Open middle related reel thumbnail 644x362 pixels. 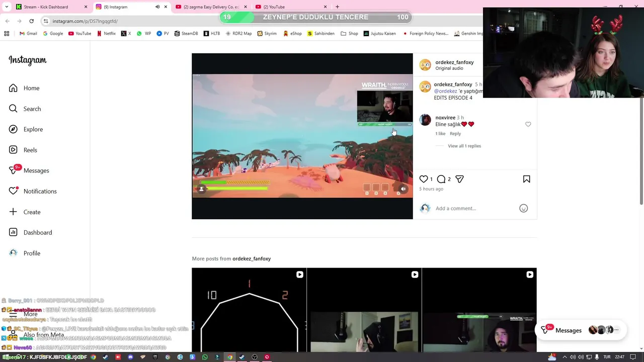click(364, 310)
